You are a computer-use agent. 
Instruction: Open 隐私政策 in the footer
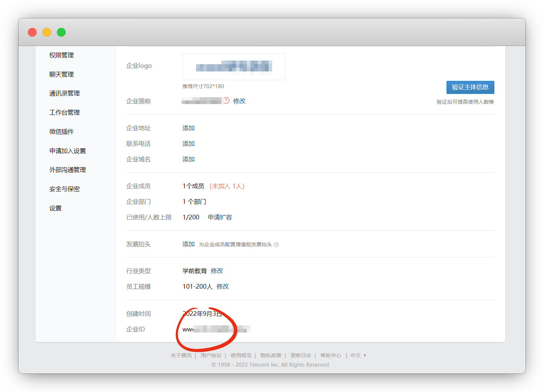pos(271,355)
